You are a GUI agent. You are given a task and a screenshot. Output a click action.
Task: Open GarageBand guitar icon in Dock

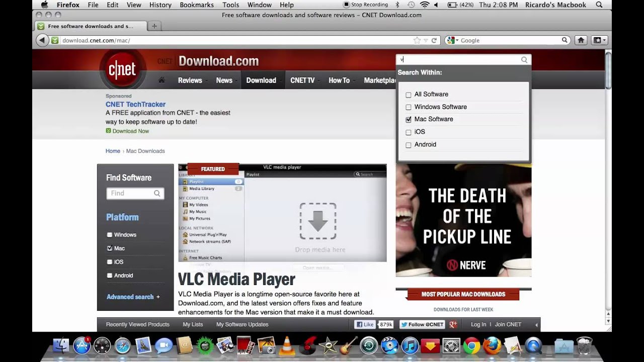348,345
